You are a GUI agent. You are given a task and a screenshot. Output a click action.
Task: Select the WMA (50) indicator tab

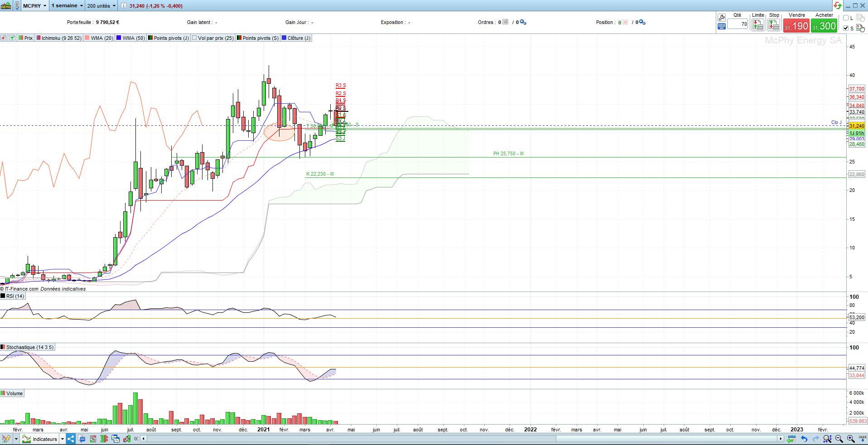[x=130, y=38]
